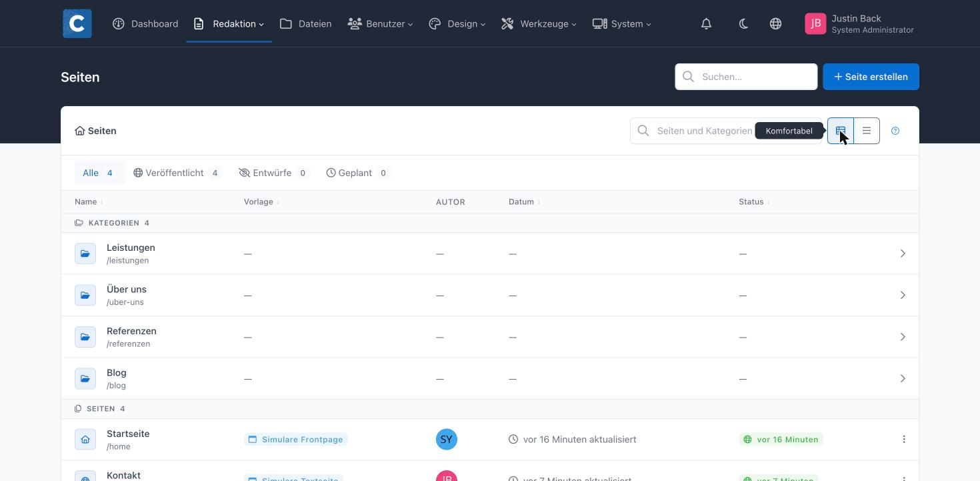
Task: Open the help question mark icon
Action: click(x=895, y=131)
